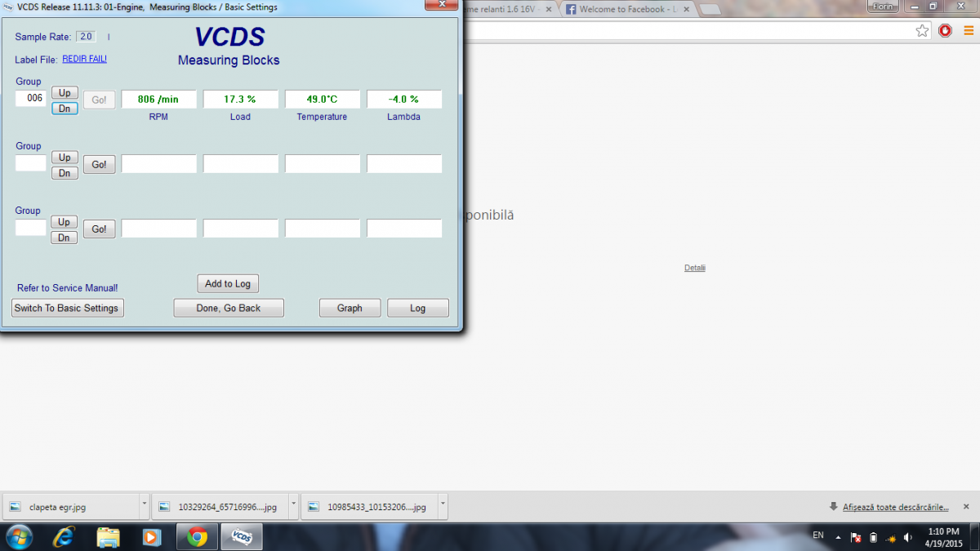Bookmark this page with the star icon
This screenshot has width=980, height=551.
click(922, 31)
